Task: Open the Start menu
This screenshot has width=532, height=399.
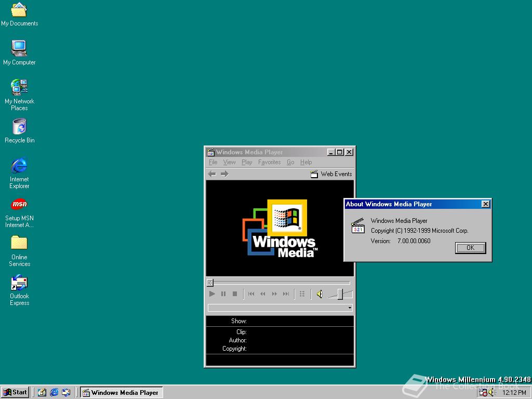Action: tap(15, 392)
